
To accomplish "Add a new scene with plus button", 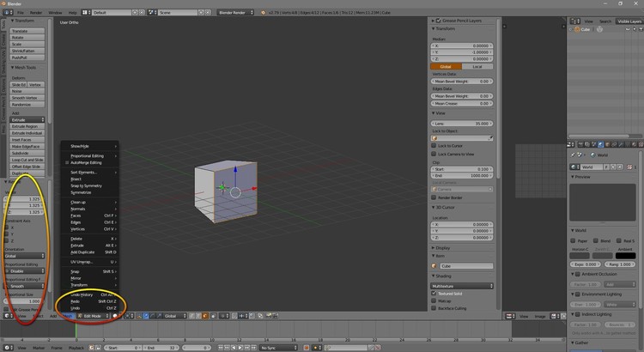I will coord(201,12).
